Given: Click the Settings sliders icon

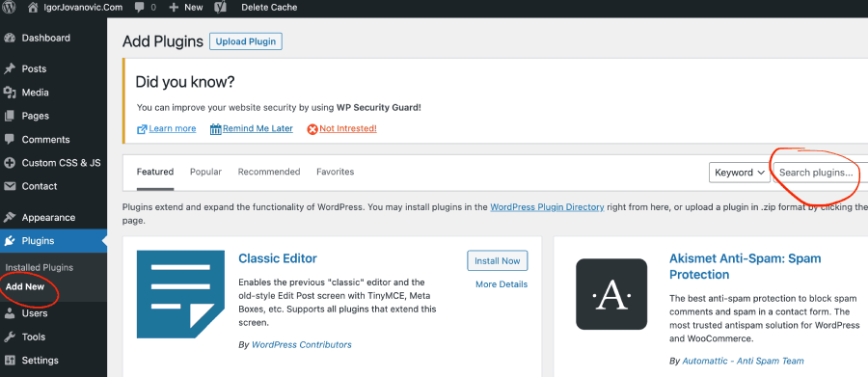Looking at the screenshot, I should coord(10,361).
